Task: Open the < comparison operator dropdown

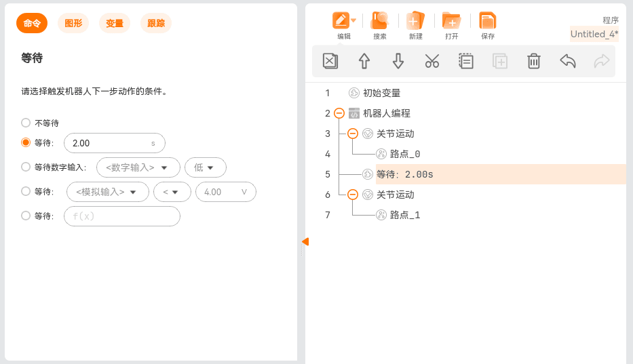Action: [172, 192]
